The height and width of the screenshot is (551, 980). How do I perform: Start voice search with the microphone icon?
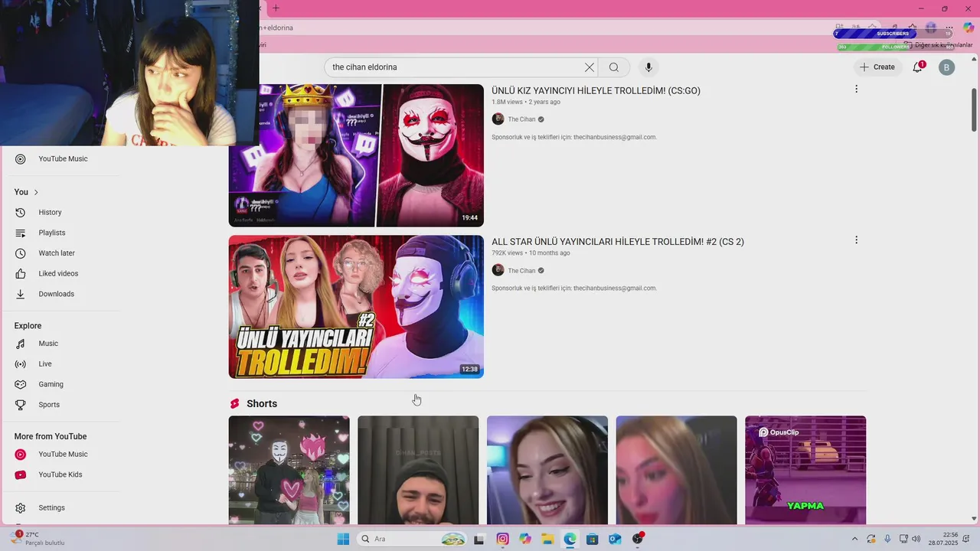click(x=648, y=67)
